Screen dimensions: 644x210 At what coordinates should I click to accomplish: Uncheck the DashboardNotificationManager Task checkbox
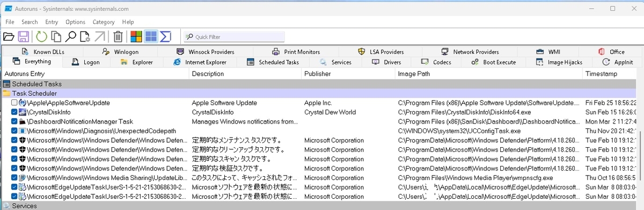pos(14,122)
